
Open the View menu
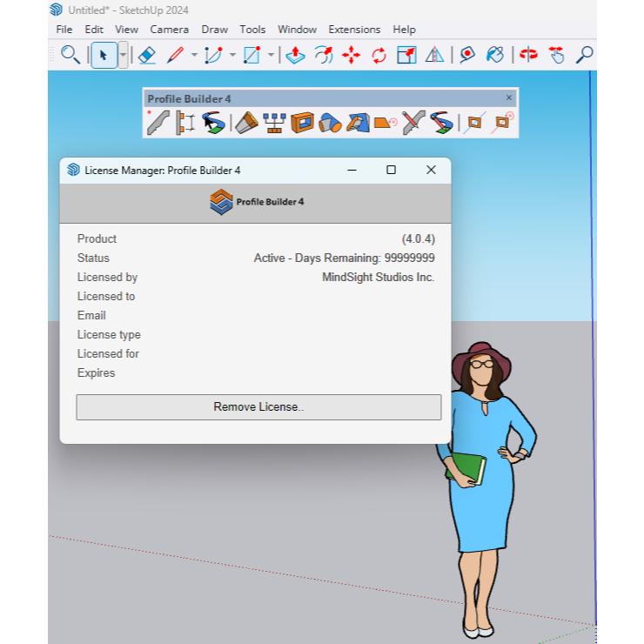point(126,30)
